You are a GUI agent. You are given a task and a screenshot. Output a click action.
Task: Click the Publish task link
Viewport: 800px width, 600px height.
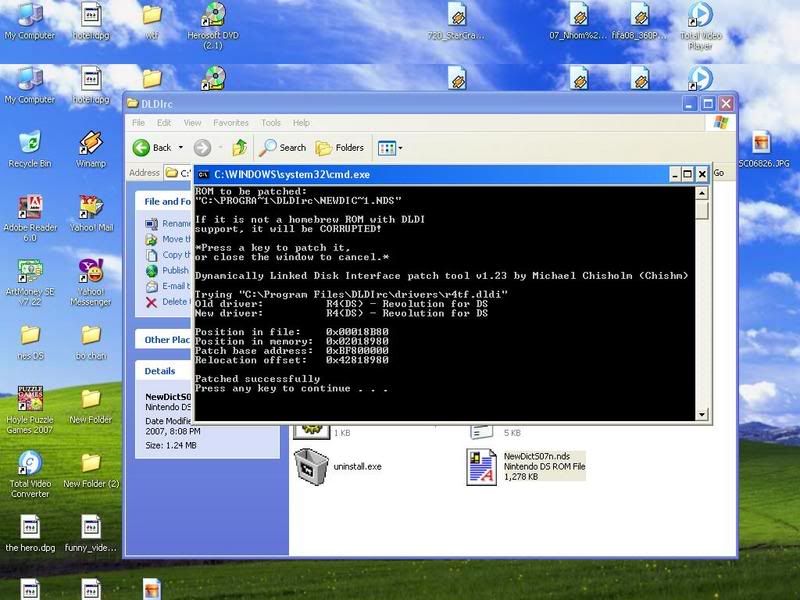coord(176,270)
